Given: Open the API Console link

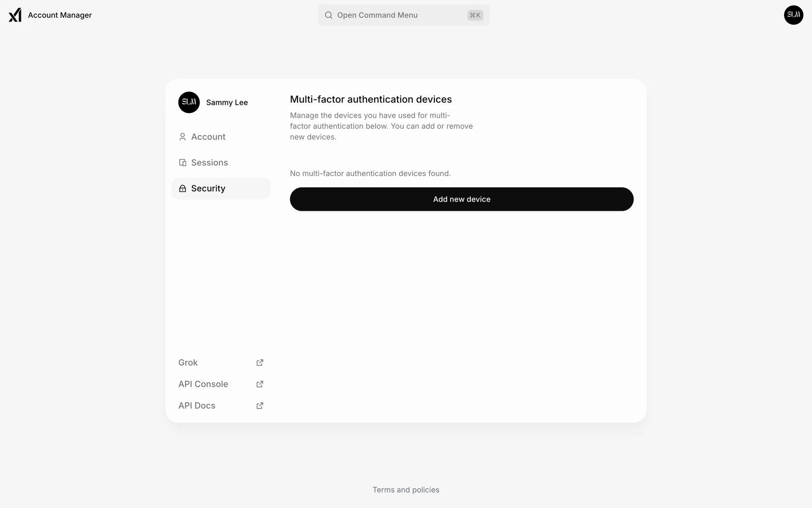Looking at the screenshot, I should [203, 384].
